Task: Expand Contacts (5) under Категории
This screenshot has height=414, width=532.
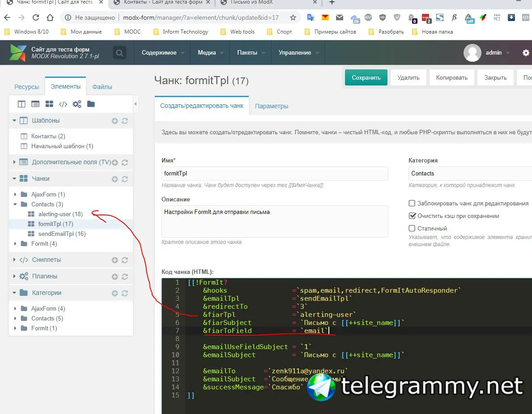Action: (x=15, y=318)
